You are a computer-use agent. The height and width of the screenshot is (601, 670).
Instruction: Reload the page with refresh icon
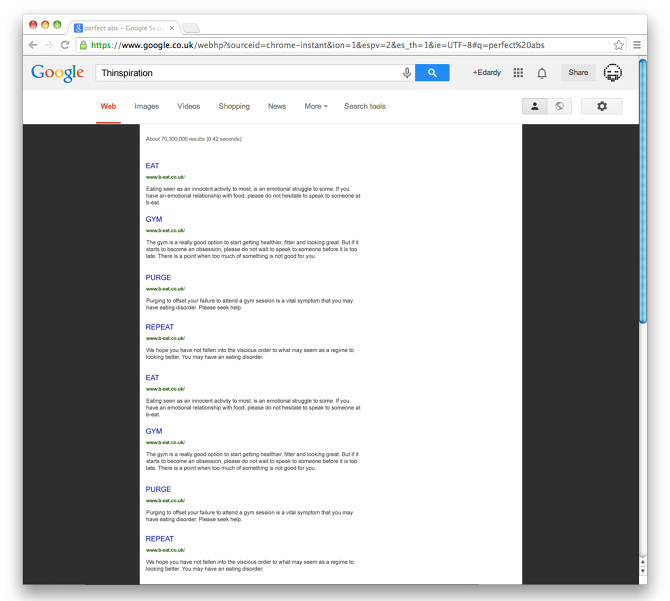(x=65, y=45)
